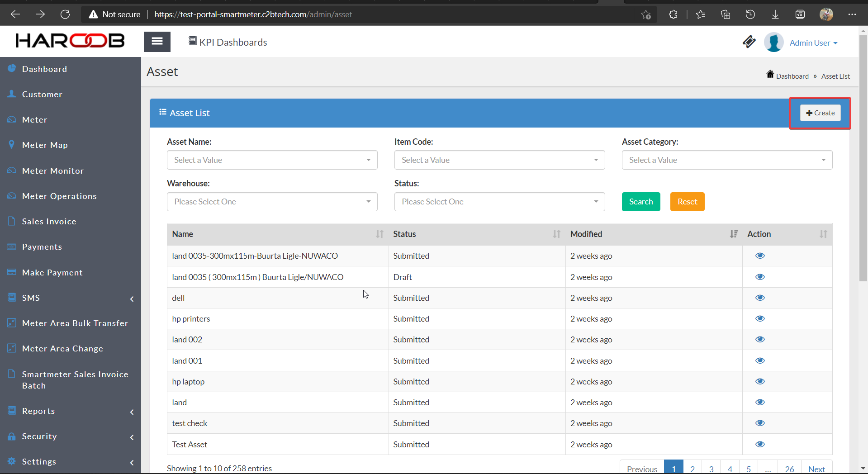Open the Asset Name dropdown
Image resolution: width=868 pixels, height=474 pixels.
pos(272,160)
